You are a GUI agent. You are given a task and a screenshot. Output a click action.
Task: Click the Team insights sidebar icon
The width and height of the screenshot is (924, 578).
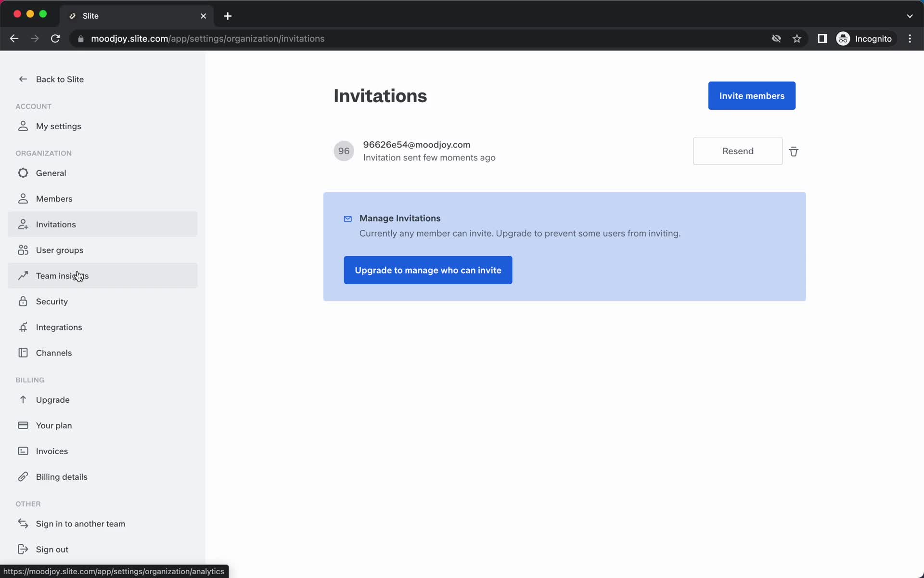click(23, 275)
